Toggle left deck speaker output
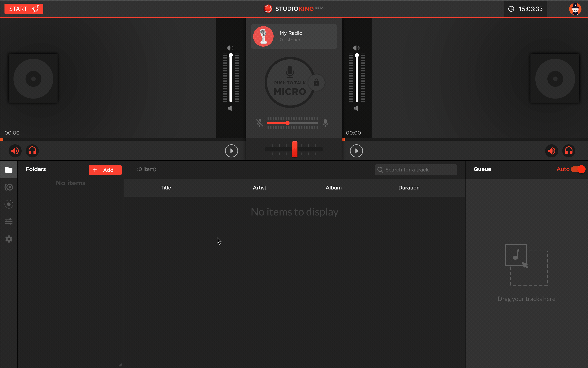 (15, 151)
